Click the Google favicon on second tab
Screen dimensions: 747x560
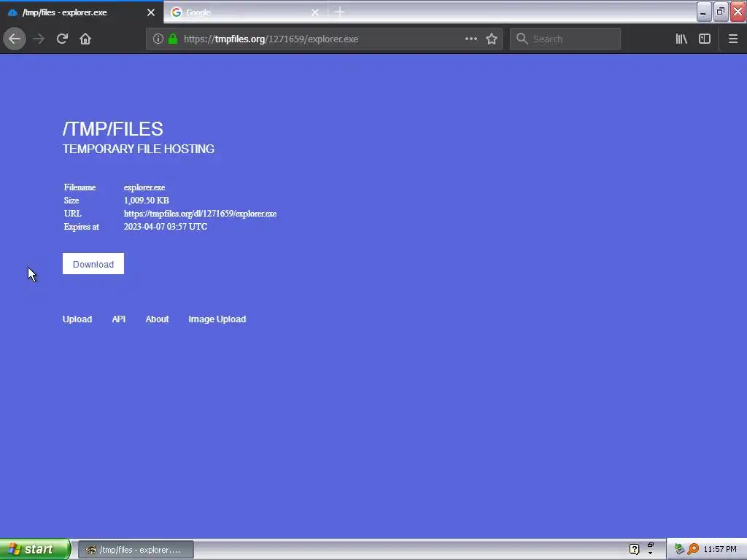tap(177, 12)
